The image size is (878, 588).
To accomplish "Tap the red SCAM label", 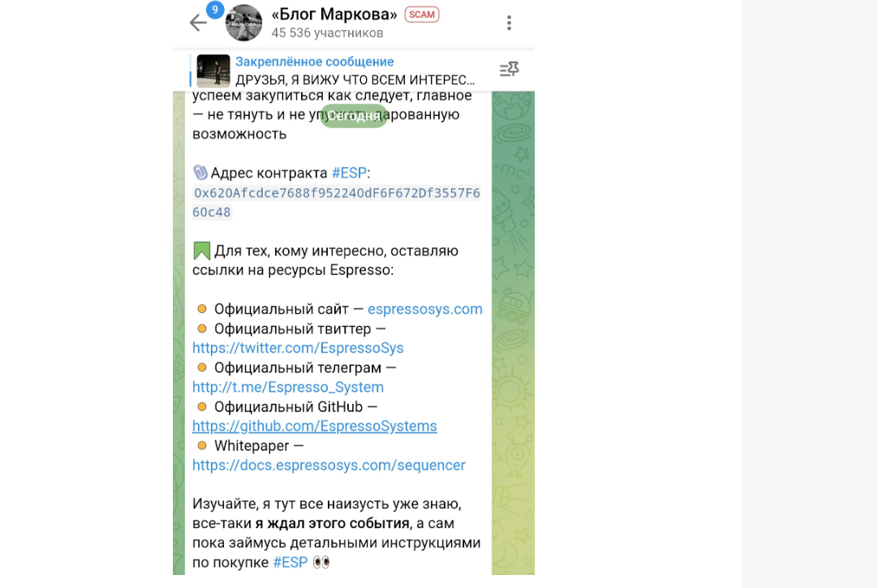I will (422, 15).
